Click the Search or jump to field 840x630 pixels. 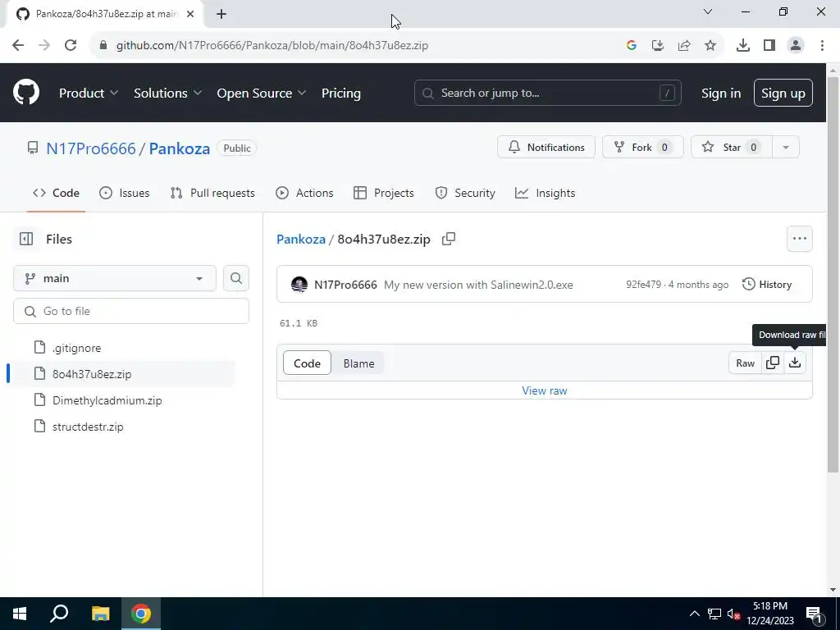[x=547, y=93]
